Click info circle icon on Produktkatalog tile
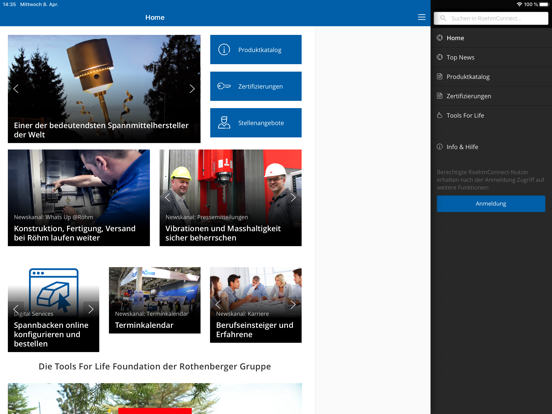Viewport: 552px width, 414px height. pyautogui.click(x=224, y=50)
